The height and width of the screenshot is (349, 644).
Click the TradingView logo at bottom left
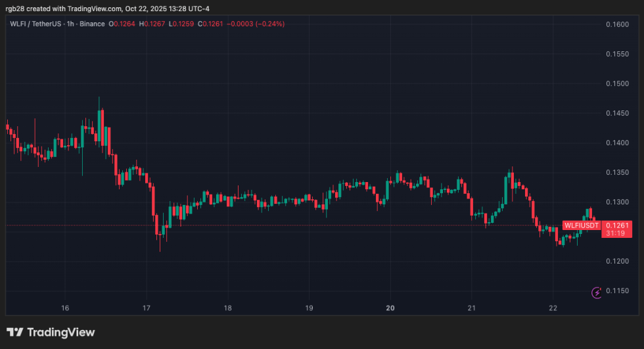[x=51, y=332]
